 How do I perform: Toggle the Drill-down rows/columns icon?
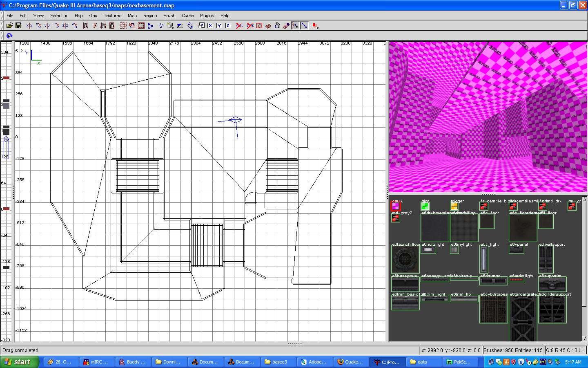click(304, 25)
